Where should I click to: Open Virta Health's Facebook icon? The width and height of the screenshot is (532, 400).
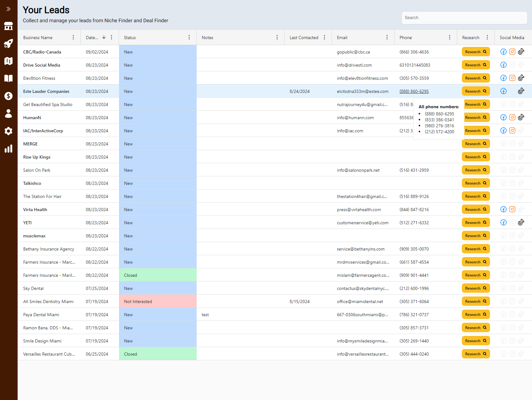coord(504,209)
